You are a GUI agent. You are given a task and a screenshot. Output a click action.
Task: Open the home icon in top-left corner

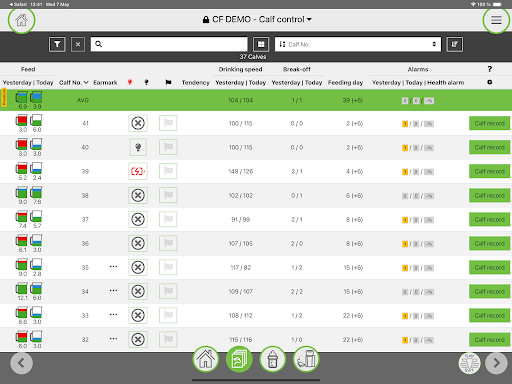[22, 20]
